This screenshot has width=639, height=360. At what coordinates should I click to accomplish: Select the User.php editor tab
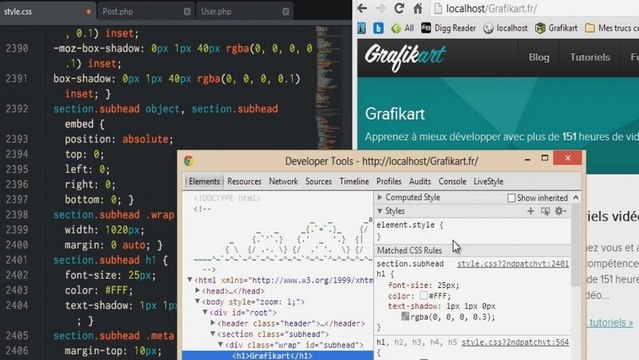(244, 11)
